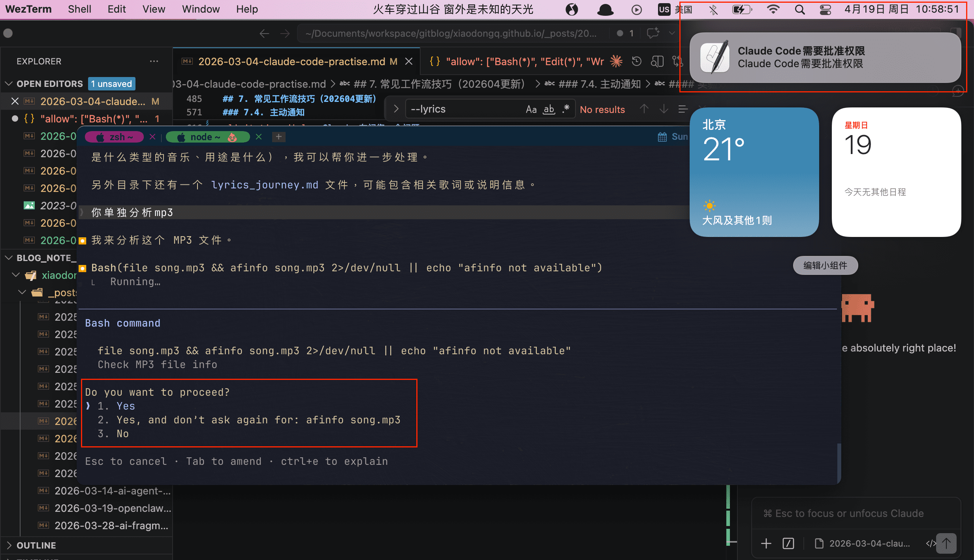
Task: Click the Spotlight search icon in menu bar
Action: pyautogui.click(x=800, y=9)
